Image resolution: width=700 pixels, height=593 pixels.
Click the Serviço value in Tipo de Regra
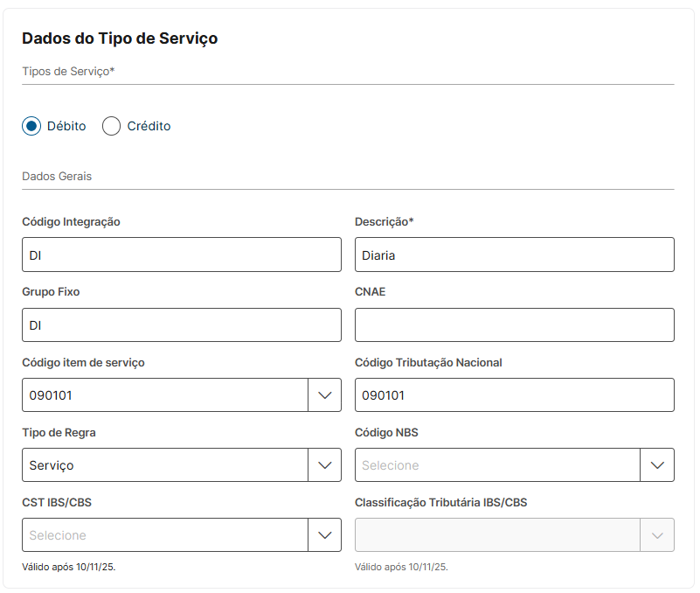52,465
